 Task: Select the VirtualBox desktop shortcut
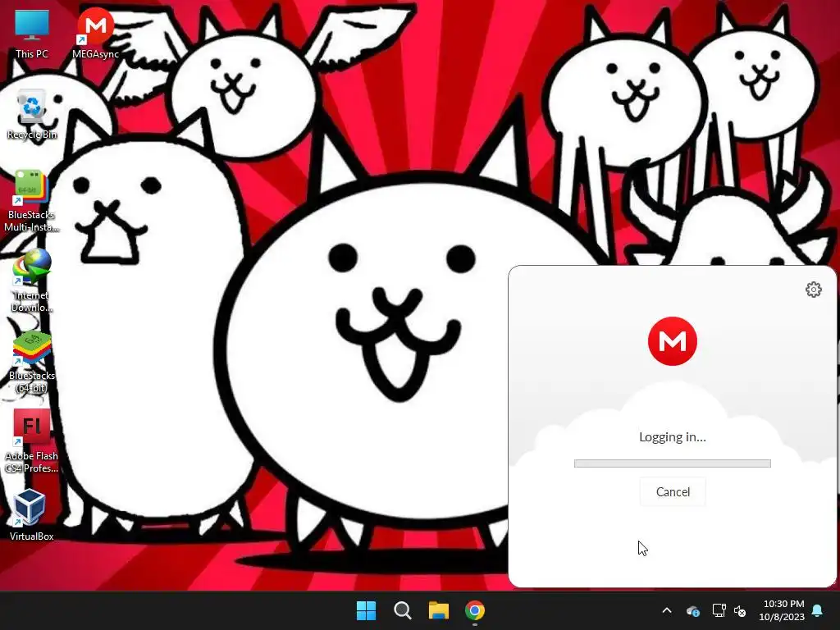point(32,515)
